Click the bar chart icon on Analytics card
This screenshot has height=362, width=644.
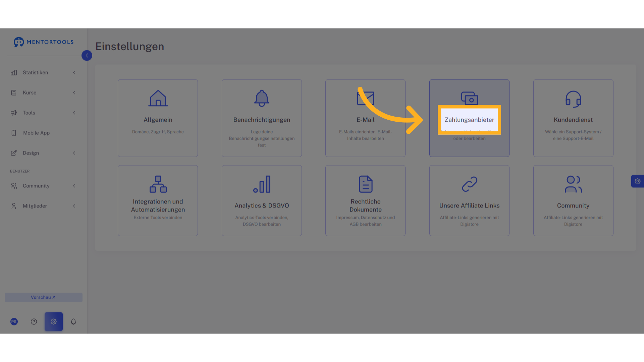point(262,184)
